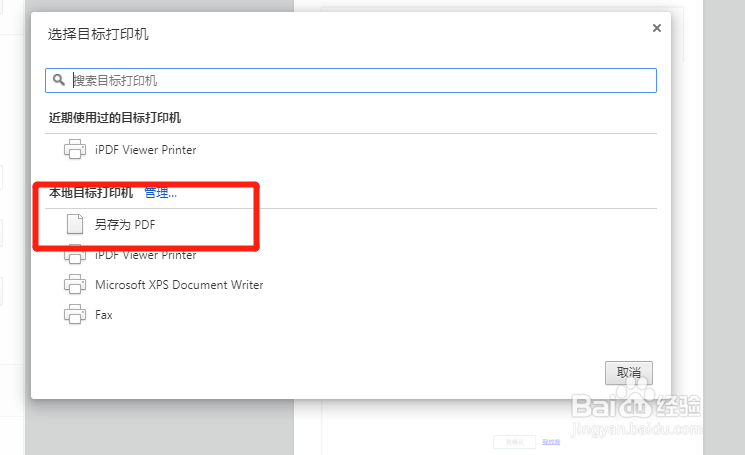Open the 管理... link
The width and height of the screenshot is (745, 455).
click(160, 193)
